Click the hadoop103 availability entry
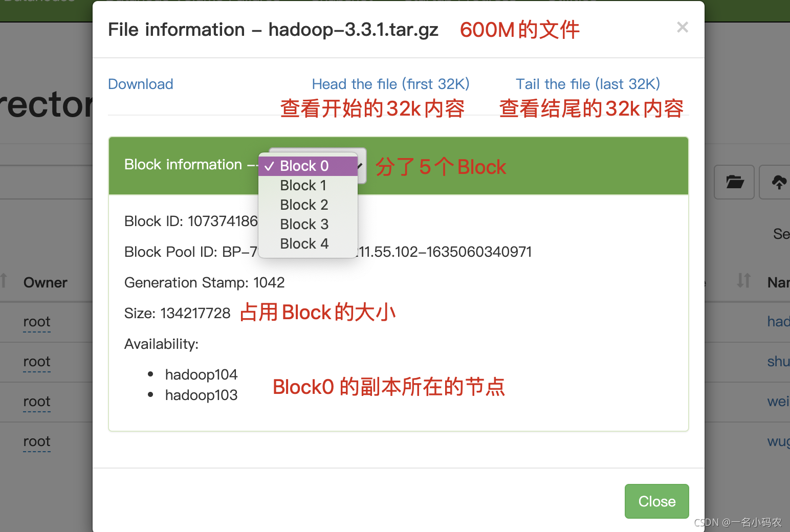The image size is (790, 532). tap(201, 395)
